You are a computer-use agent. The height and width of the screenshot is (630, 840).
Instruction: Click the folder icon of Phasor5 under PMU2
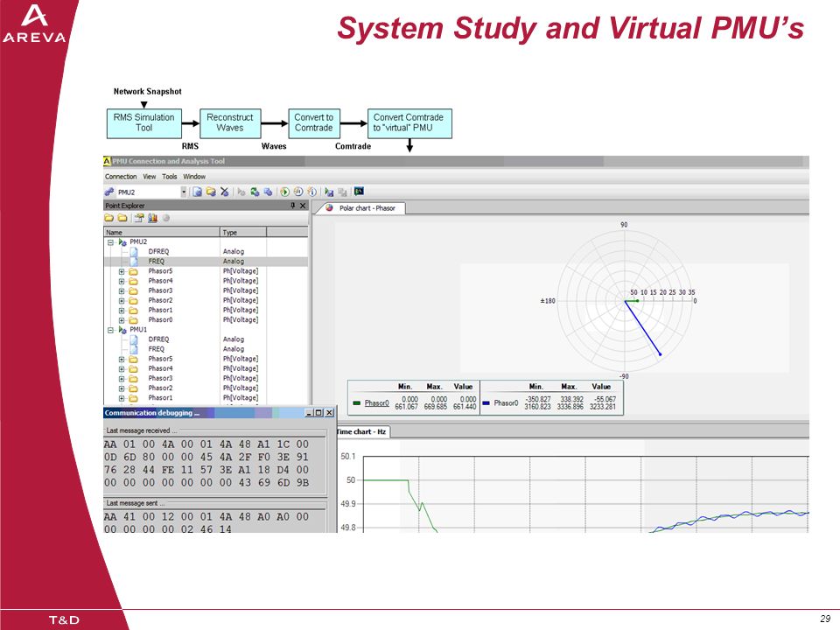click(133, 271)
